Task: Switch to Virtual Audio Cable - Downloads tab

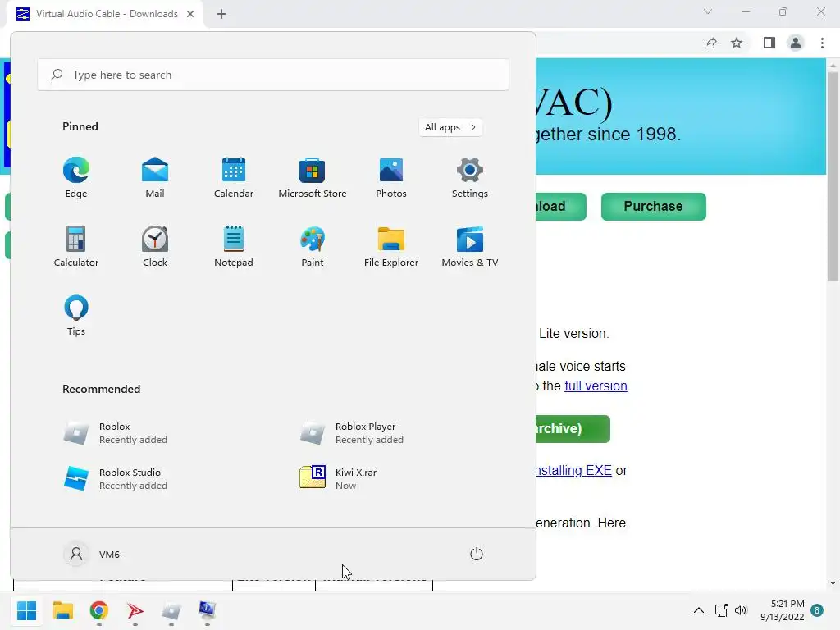Action: (x=106, y=14)
